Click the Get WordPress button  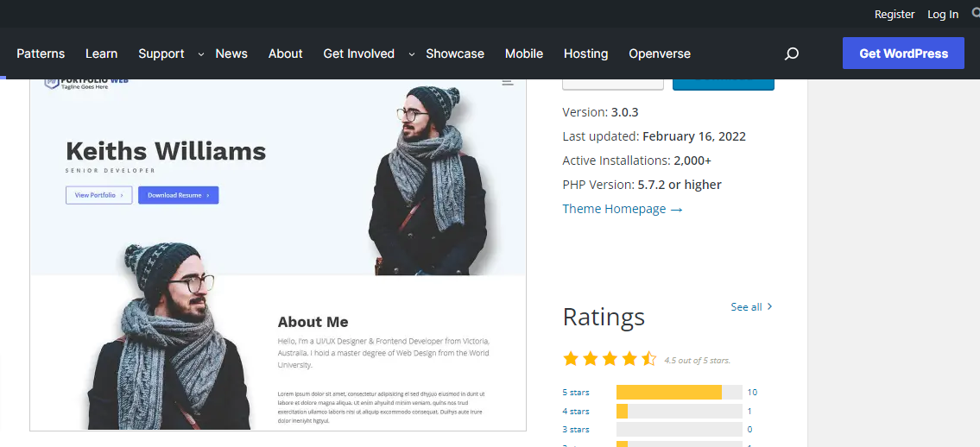tap(903, 53)
